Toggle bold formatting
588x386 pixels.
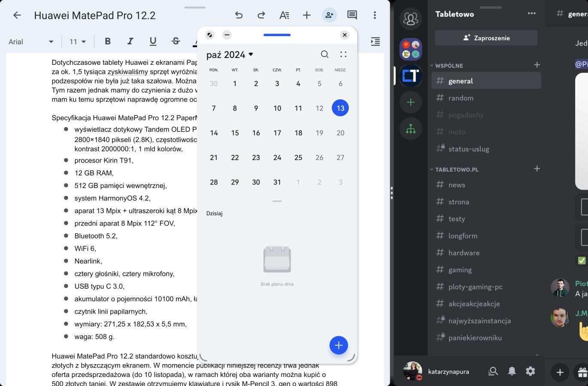(108, 41)
